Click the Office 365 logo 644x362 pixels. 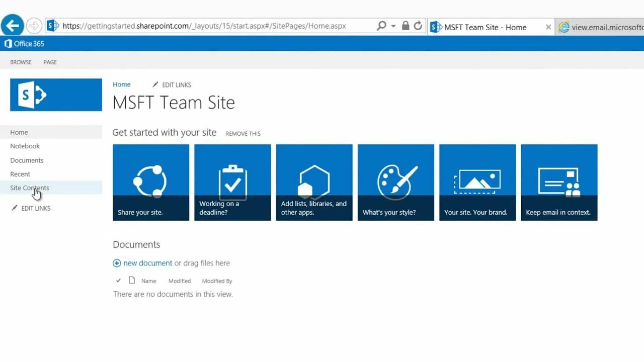point(24,44)
